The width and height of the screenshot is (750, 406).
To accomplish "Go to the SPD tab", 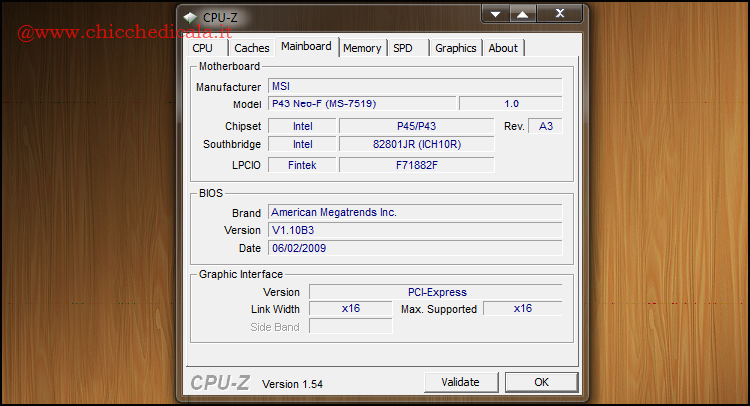I will coord(403,48).
